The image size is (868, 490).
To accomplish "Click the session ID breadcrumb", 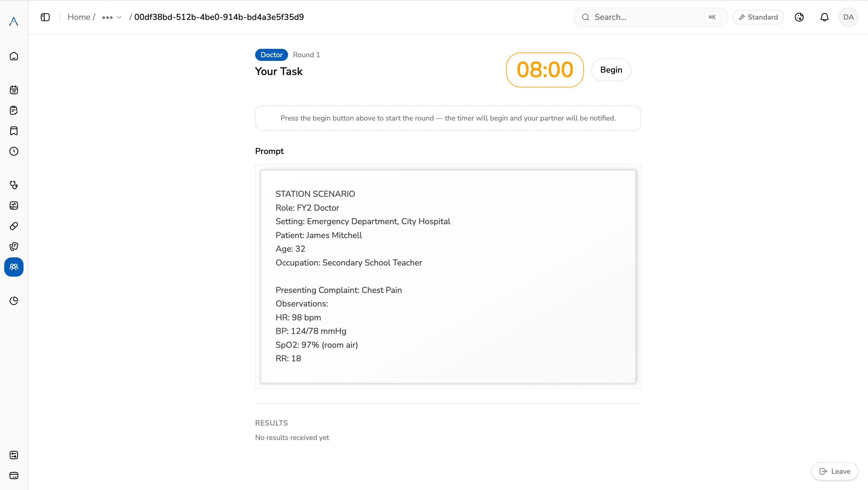I will [219, 17].
